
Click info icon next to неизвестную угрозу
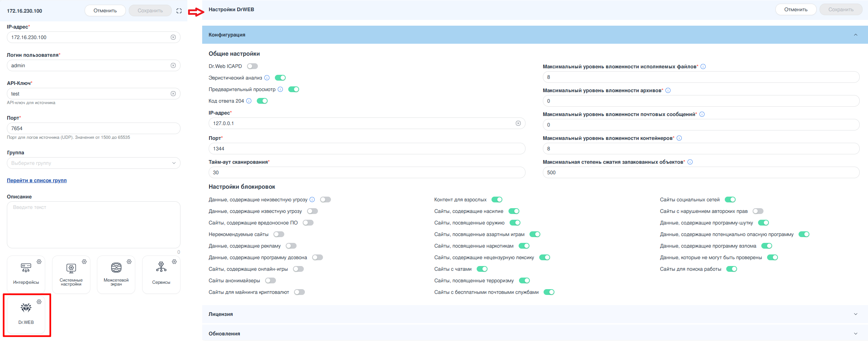click(x=312, y=200)
